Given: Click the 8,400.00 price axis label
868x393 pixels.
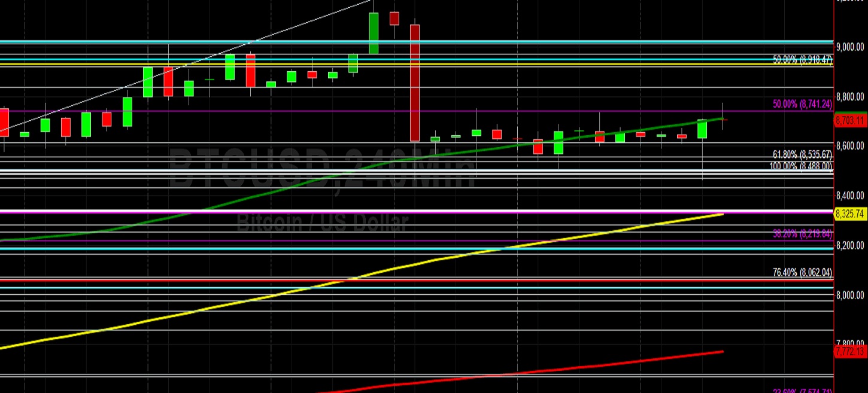Looking at the screenshot, I should coord(850,195).
